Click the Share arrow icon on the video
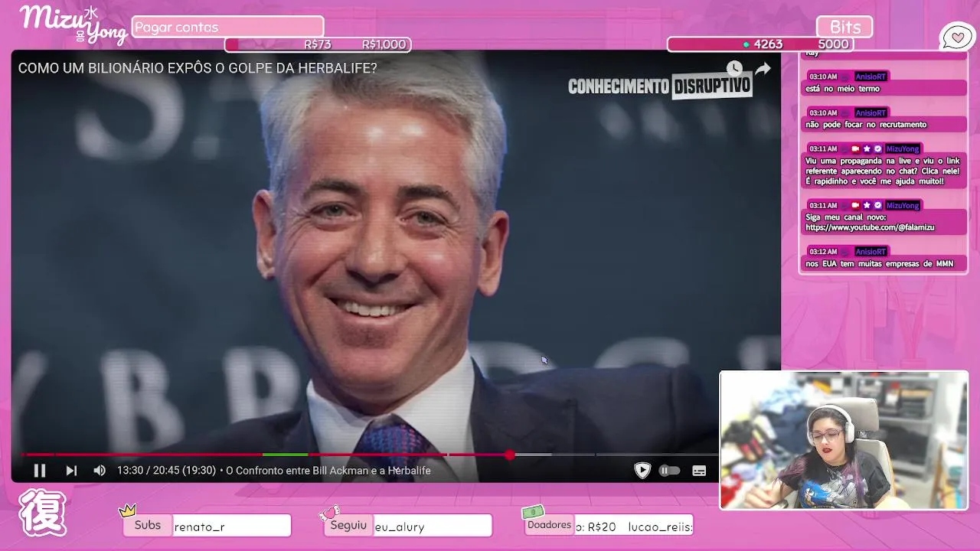Image resolution: width=980 pixels, height=551 pixels. [x=763, y=68]
